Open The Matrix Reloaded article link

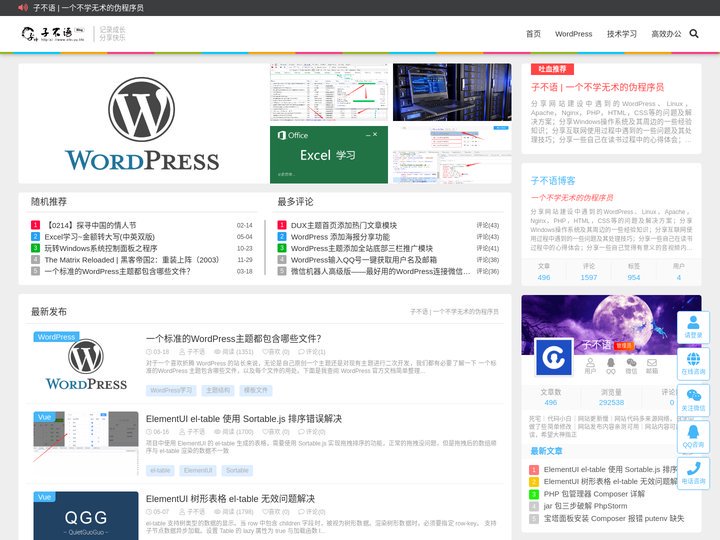point(132,259)
